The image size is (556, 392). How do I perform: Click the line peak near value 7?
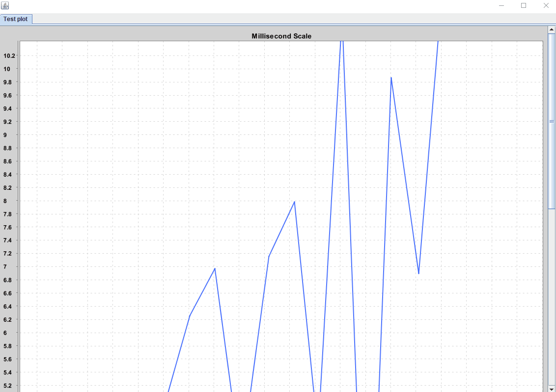click(215, 268)
